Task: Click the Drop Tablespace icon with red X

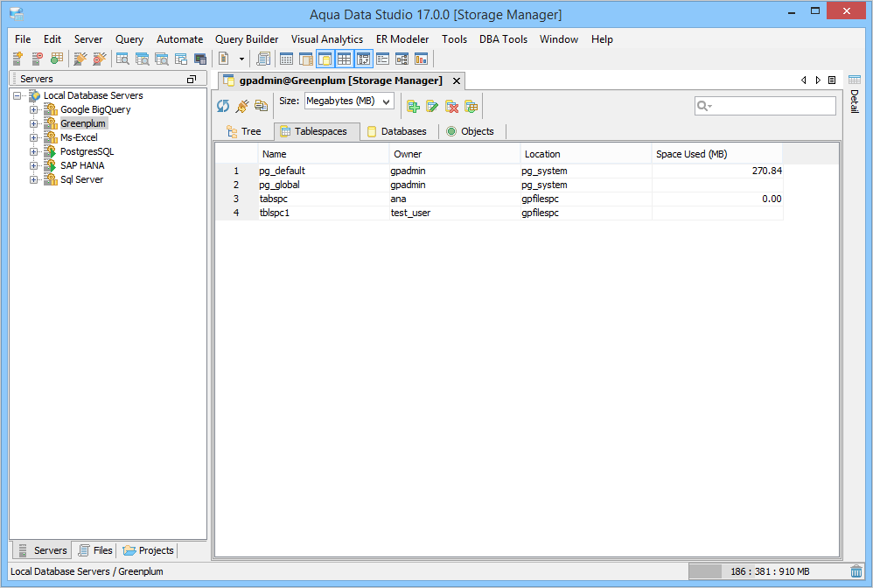Action: tap(452, 106)
